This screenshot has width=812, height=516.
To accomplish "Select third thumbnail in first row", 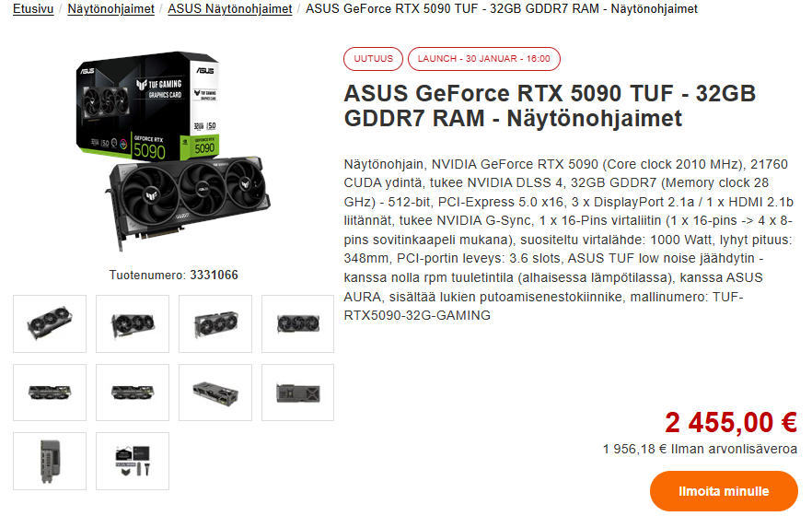I will click(215, 323).
